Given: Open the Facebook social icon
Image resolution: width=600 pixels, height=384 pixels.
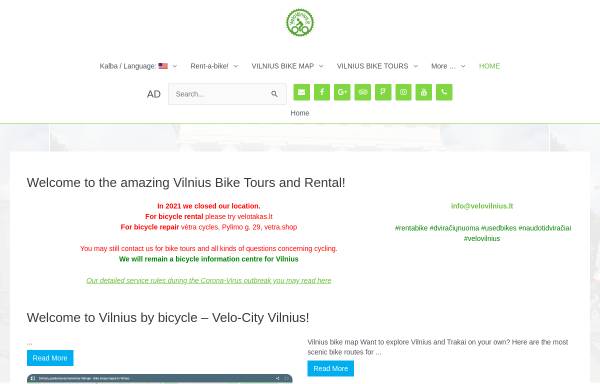Looking at the screenshot, I should [322, 92].
